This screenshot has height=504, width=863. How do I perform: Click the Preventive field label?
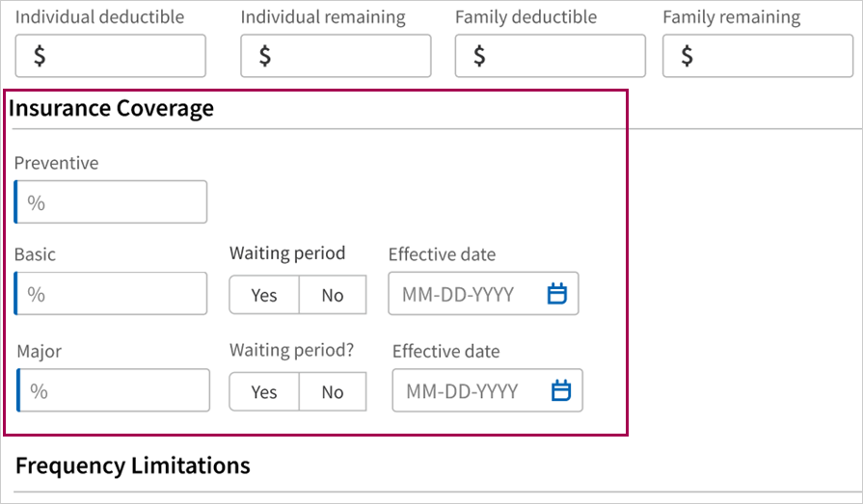point(56,163)
